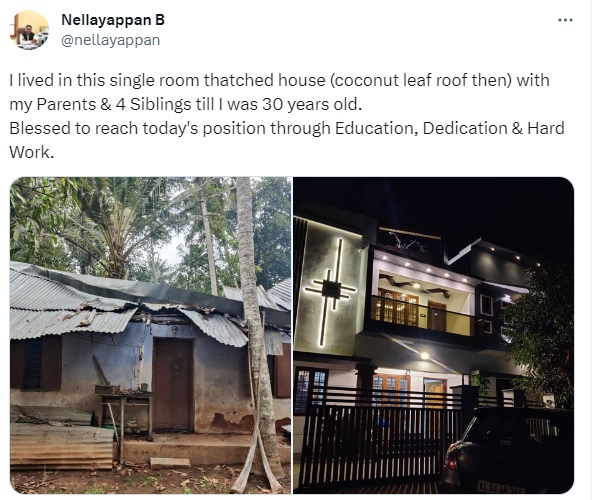Click Nellayappan B's profile avatar
This screenshot has width=600, height=500.
(x=29, y=30)
